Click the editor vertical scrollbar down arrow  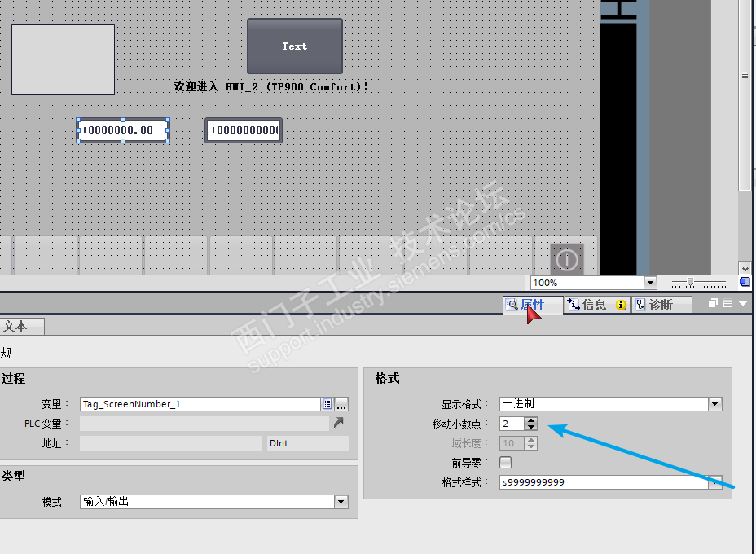click(x=745, y=269)
